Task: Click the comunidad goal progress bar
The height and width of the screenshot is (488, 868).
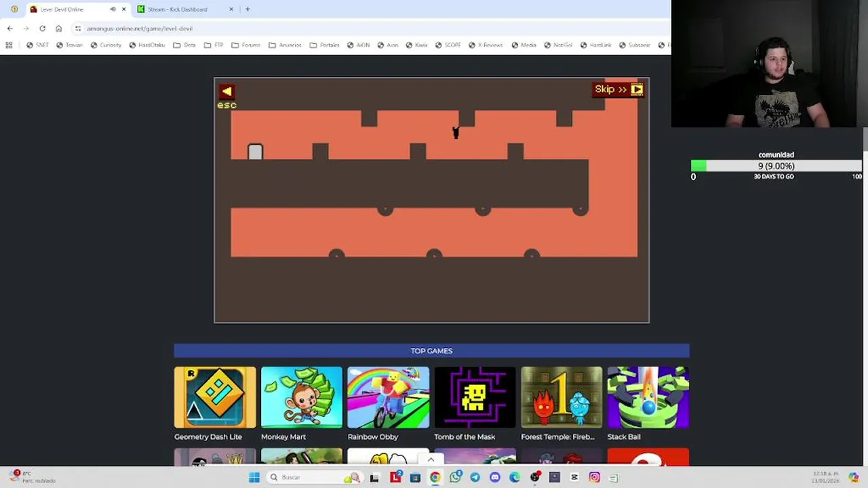Action: 776,166
